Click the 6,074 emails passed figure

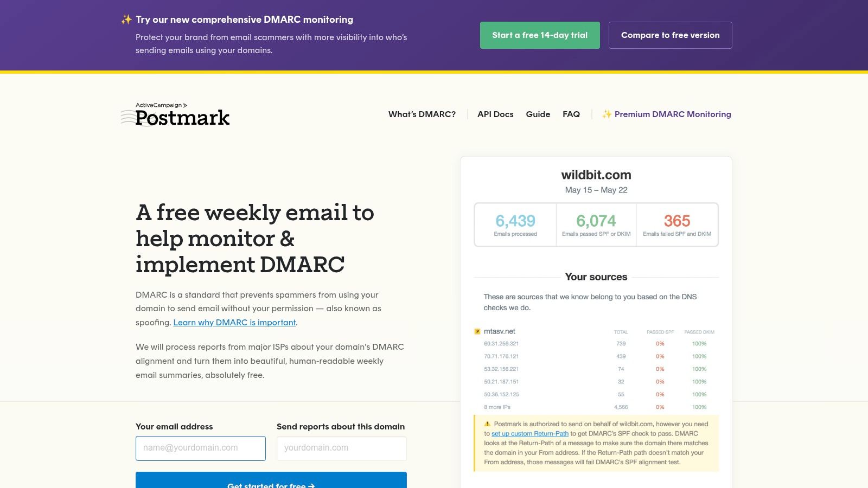(596, 221)
